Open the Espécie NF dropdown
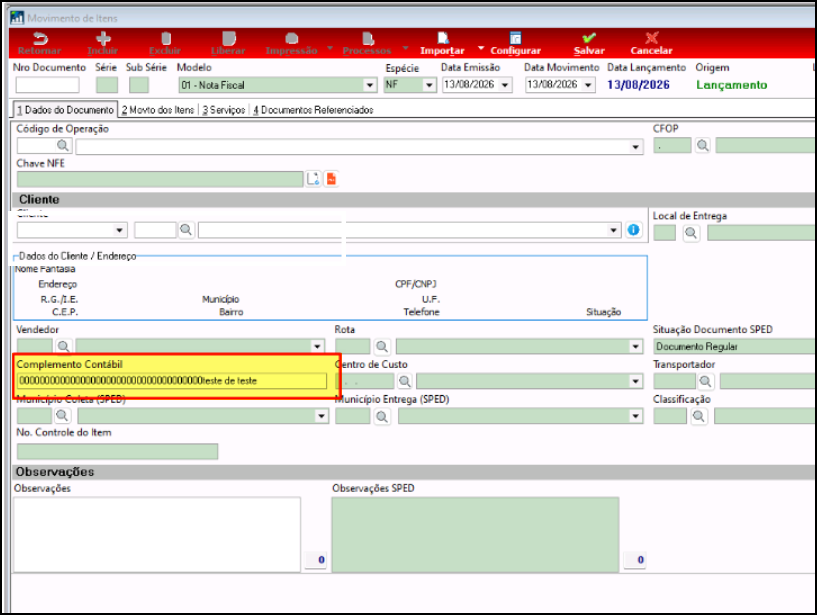 [429, 85]
